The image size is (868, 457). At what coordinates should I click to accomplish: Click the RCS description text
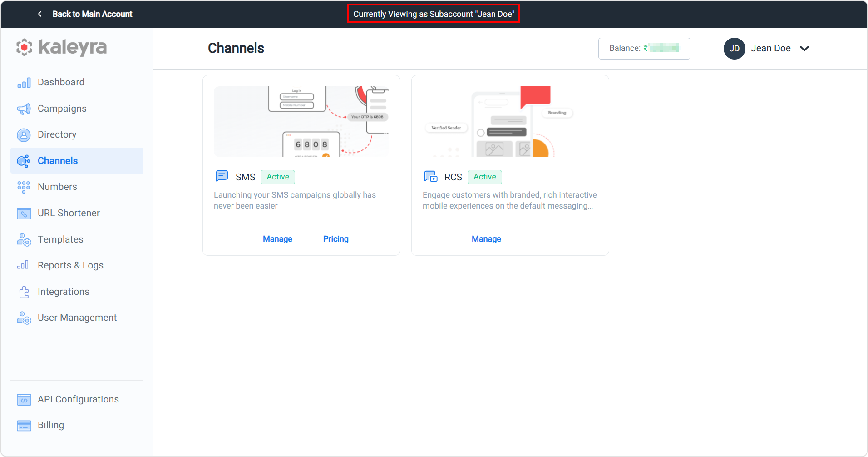pyautogui.click(x=510, y=200)
